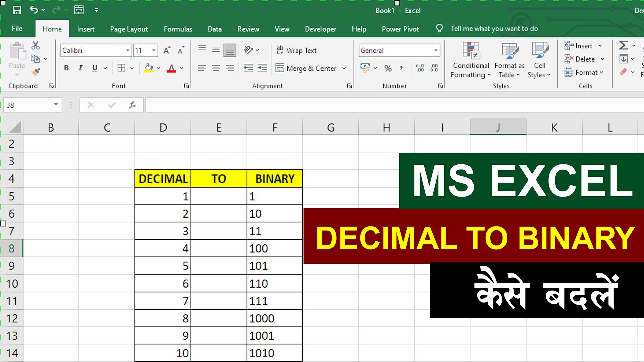Viewport: 644px width, 362px height.
Task: Toggle Middle Align alignment
Action: pyautogui.click(x=216, y=50)
